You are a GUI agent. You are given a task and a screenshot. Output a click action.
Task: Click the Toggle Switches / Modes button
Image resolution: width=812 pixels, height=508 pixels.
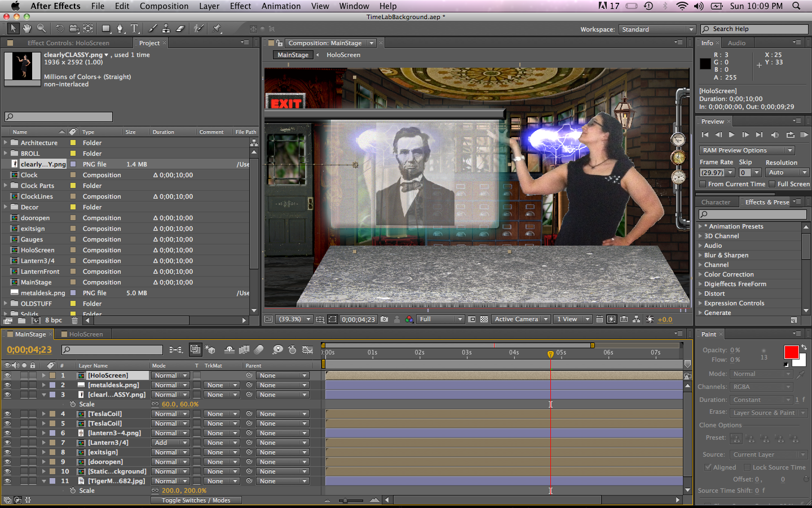pyautogui.click(x=196, y=500)
